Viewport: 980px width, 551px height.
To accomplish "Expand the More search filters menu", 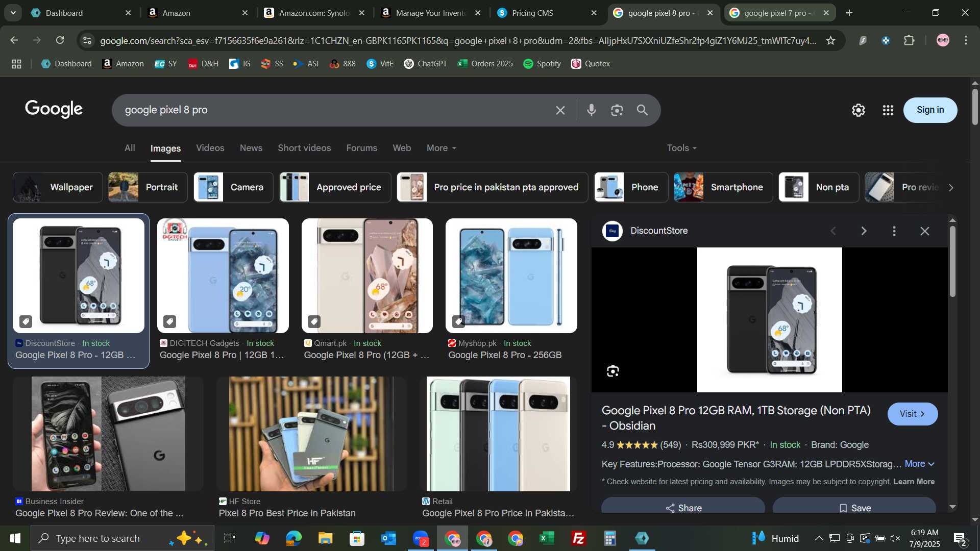I will [x=442, y=148].
